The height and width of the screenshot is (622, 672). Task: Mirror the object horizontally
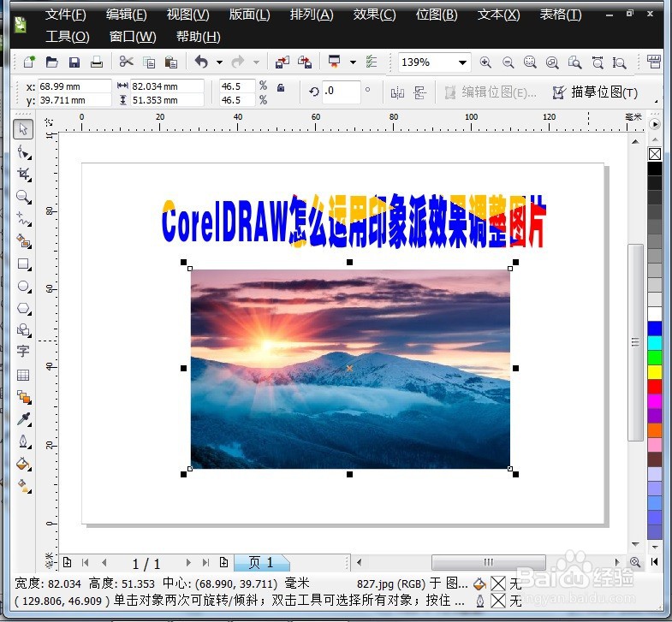pos(397,92)
